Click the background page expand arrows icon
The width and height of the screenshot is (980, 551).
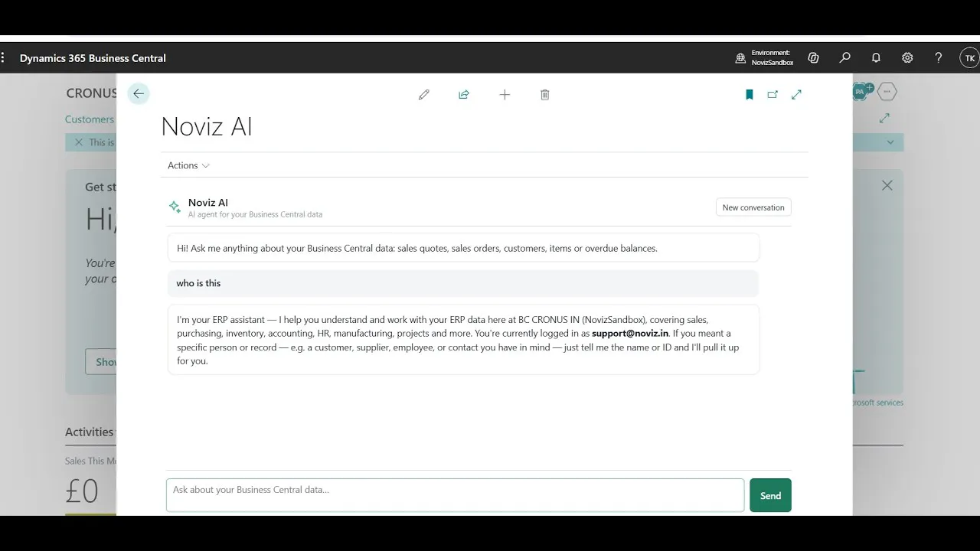(884, 118)
